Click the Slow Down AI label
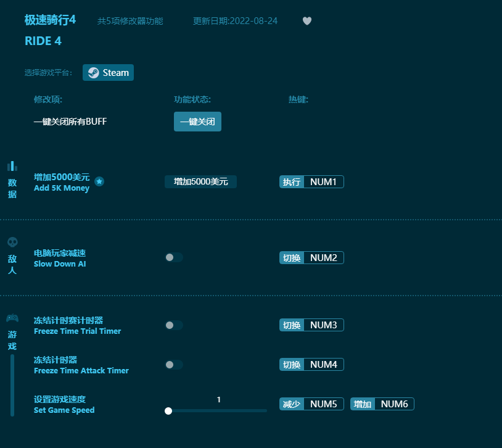Image resolution: width=502 pixels, height=448 pixels. (60, 264)
